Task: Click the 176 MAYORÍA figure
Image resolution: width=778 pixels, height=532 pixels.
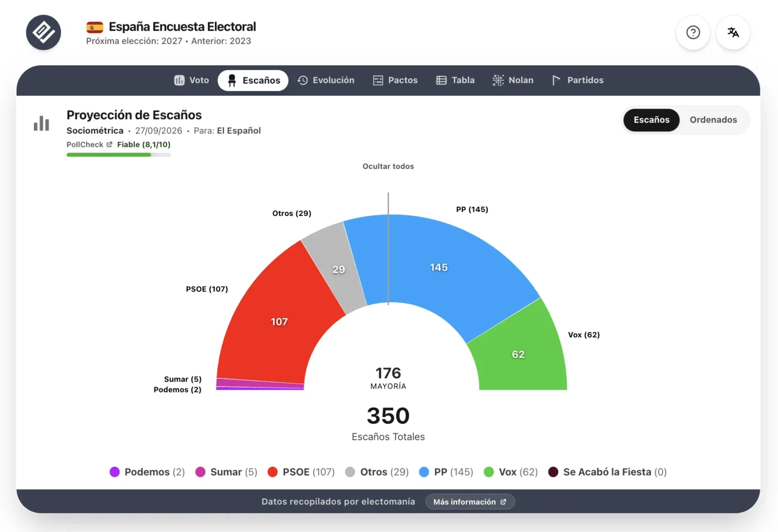Action: (x=388, y=378)
